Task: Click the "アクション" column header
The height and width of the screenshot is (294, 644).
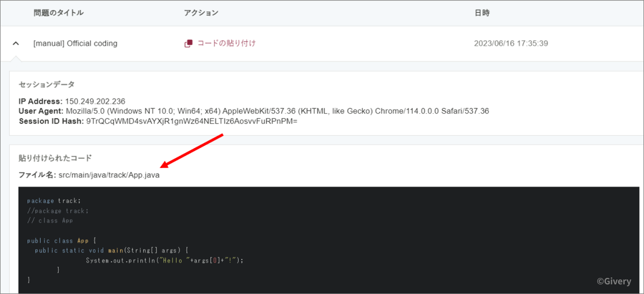Action: [201, 12]
